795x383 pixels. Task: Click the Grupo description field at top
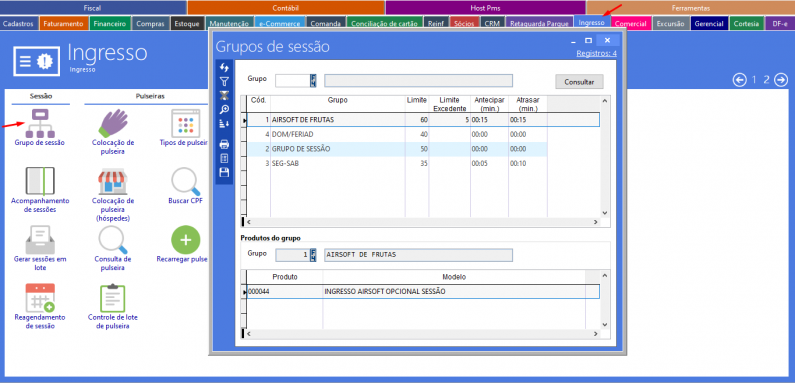(418, 81)
